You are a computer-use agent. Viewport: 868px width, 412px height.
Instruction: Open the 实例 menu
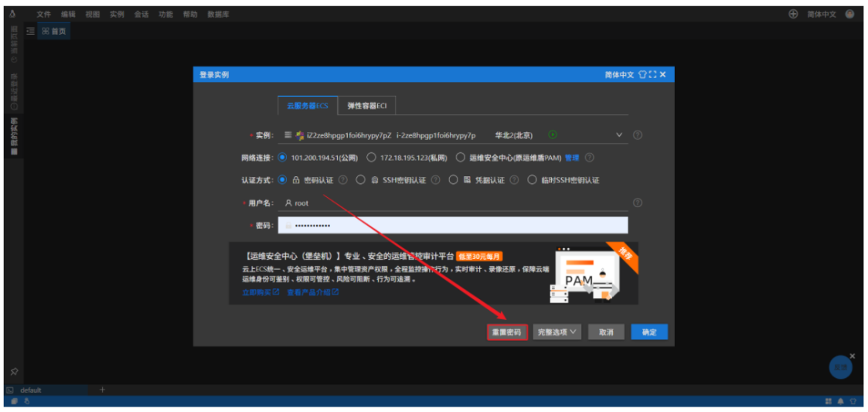pyautogui.click(x=117, y=15)
